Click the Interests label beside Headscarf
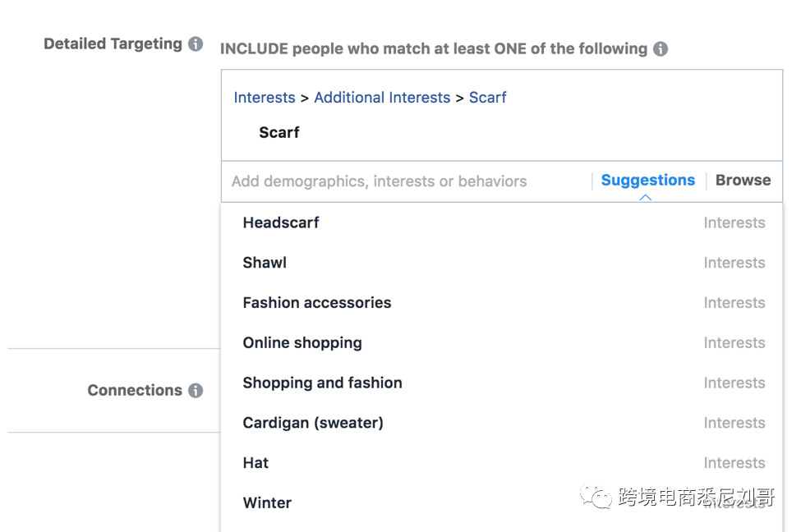Screen dimensions: 801x532 [x=734, y=222]
